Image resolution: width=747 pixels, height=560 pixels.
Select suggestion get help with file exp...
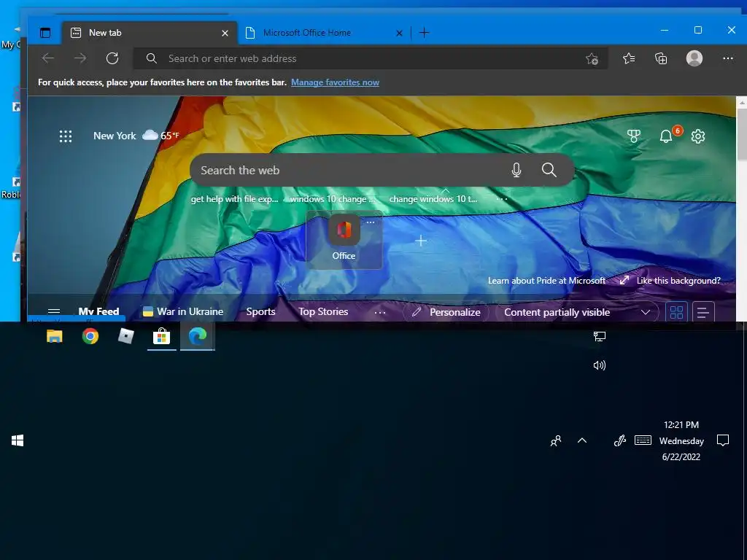pyautogui.click(x=234, y=199)
